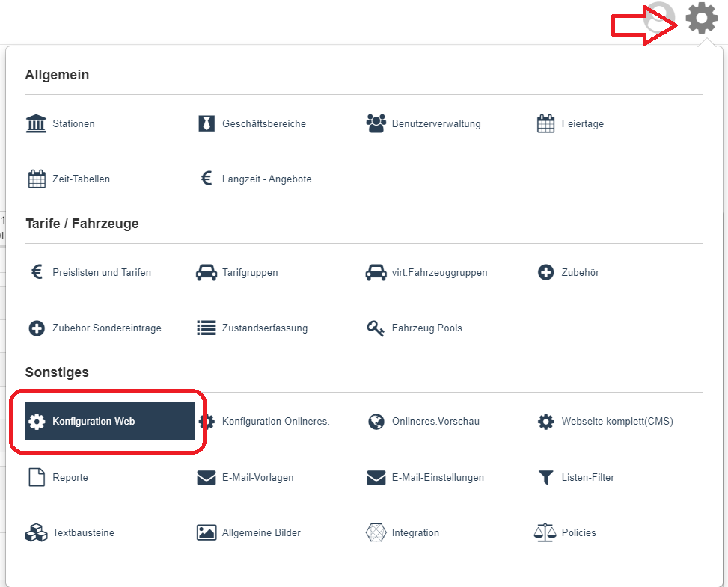Click the Stationen bank building icon
Viewport: 728px width, 587px height.
tap(36, 124)
